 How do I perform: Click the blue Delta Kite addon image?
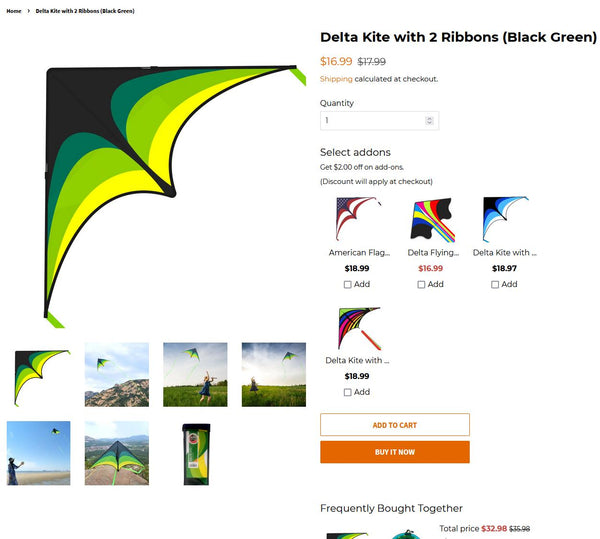pos(506,219)
